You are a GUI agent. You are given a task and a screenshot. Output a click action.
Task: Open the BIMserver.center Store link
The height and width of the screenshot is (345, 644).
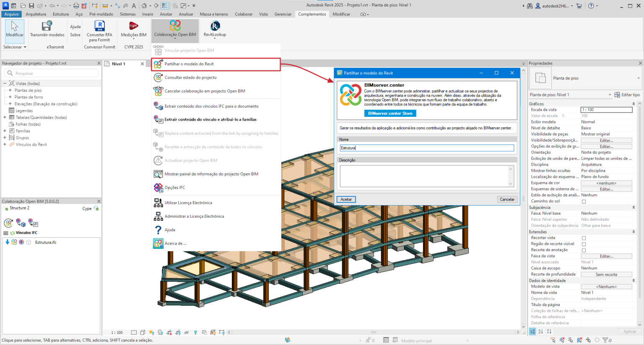(x=390, y=113)
